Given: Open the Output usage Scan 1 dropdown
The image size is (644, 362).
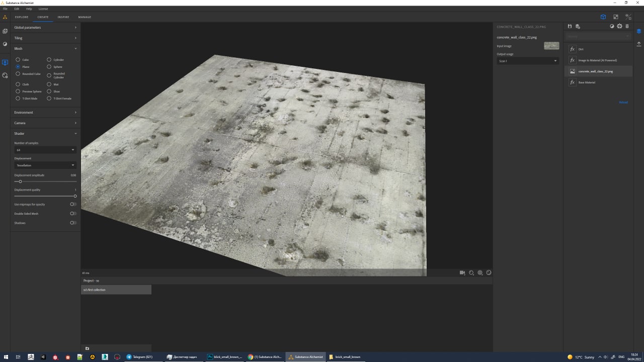Looking at the screenshot, I should tap(527, 61).
